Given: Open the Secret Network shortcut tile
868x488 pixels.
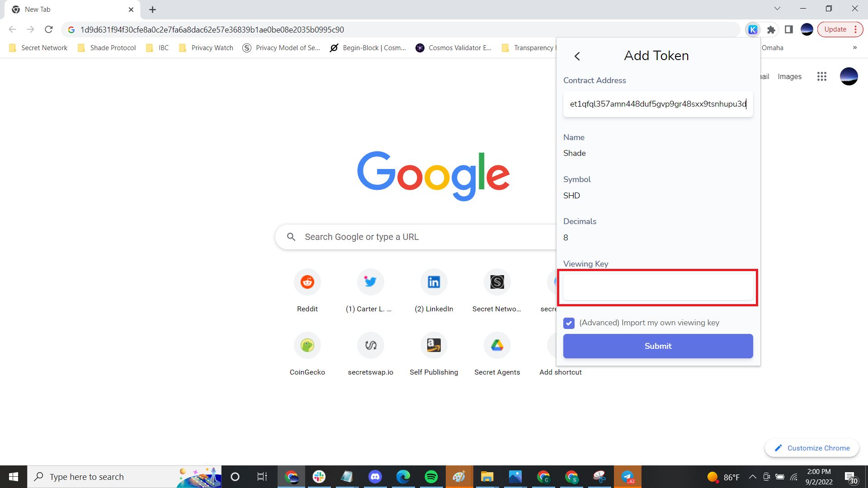Looking at the screenshot, I should (x=497, y=291).
